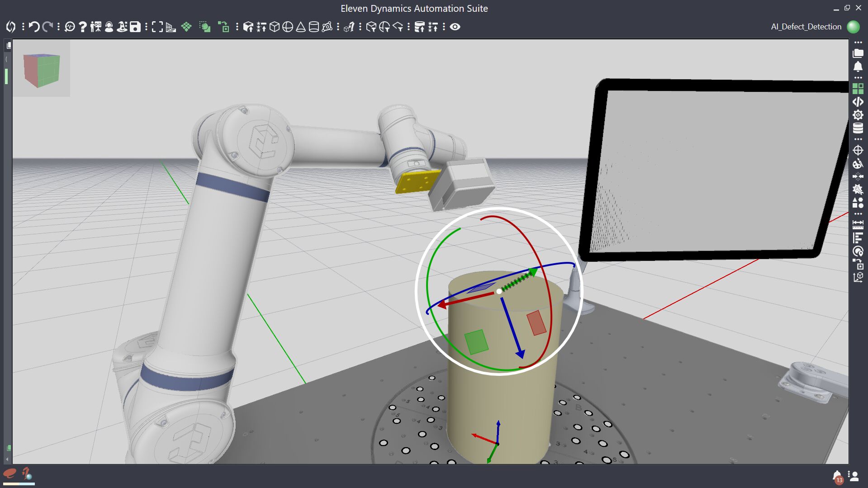Insert a cone primitive from the toolbar

[x=300, y=27]
